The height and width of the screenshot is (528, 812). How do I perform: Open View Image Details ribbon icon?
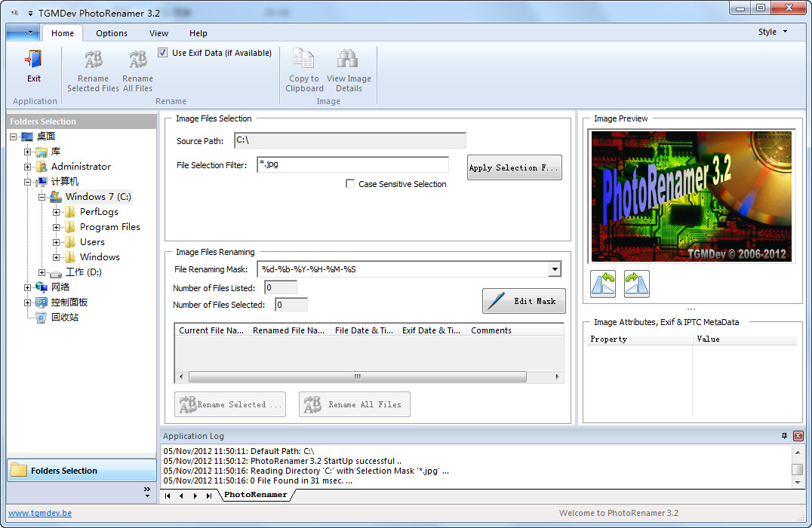348,59
